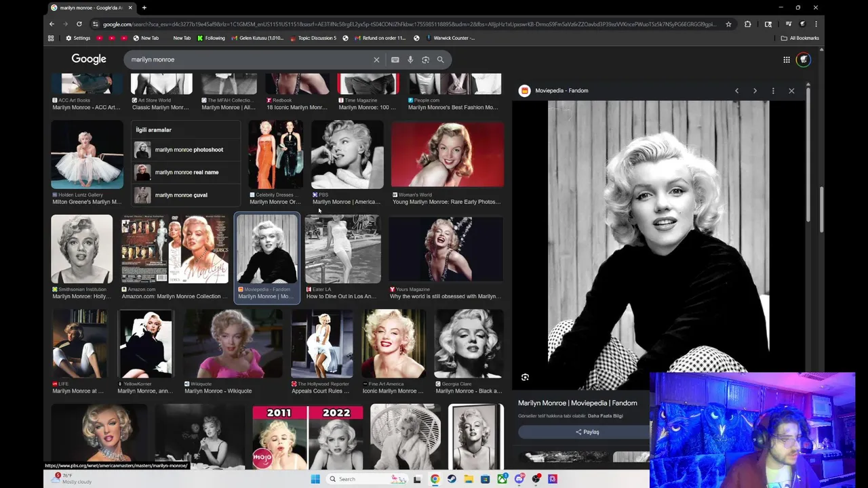This screenshot has width=868, height=488.
Task: Open Eater LA How to Dine Out thumbnail
Action: 342,249
